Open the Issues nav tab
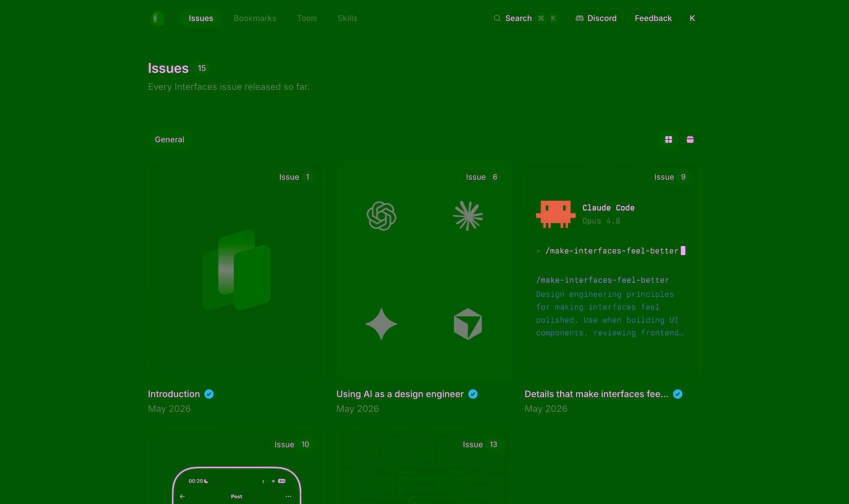 201,18
